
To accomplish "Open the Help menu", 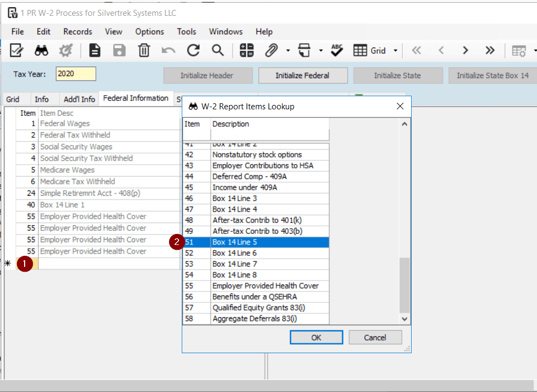I will pyautogui.click(x=264, y=32).
